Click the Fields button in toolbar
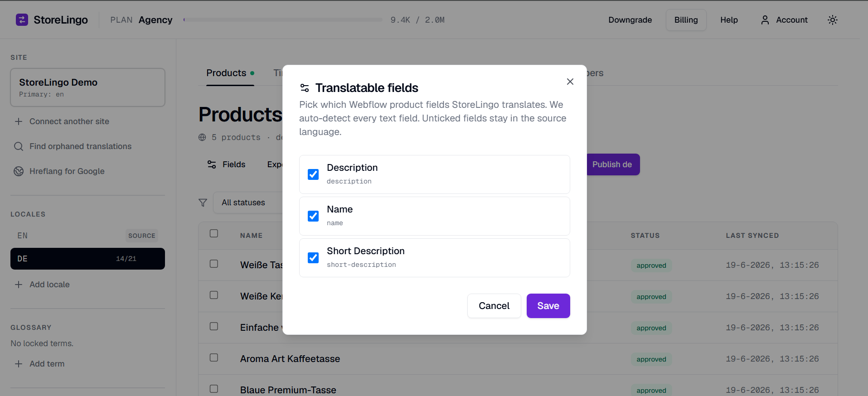 pyautogui.click(x=226, y=164)
